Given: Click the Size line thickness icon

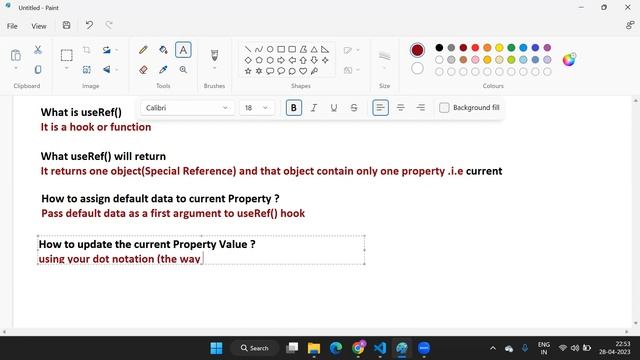Looking at the screenshot, I should 384,56.
